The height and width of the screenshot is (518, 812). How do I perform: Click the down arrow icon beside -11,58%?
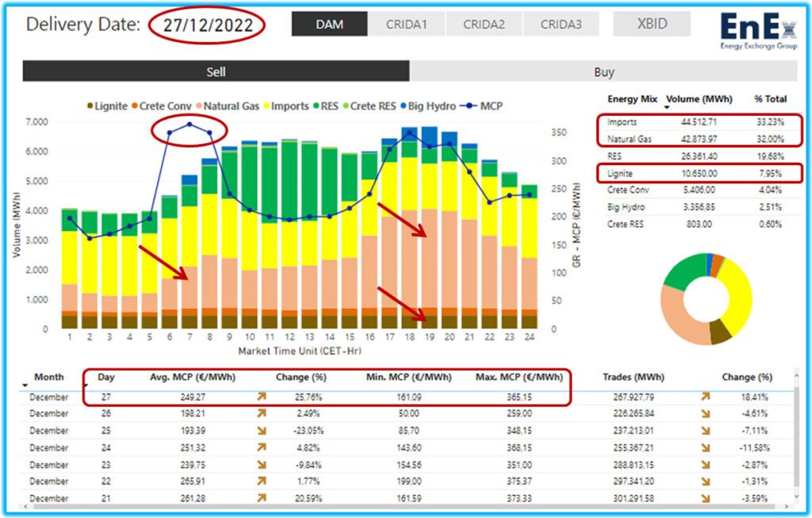coord(705,447)
